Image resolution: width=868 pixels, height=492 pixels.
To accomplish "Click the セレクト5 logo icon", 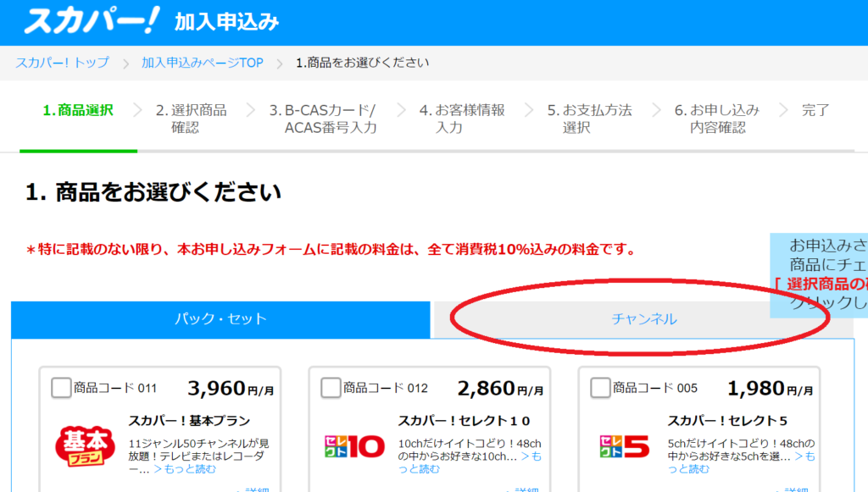I will (624, 446).
